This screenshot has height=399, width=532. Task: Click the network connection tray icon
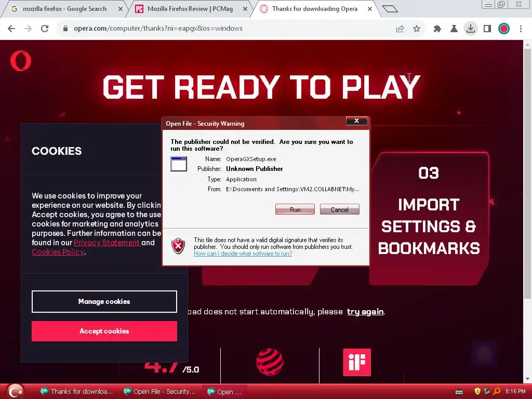click(x=487, y=392)
